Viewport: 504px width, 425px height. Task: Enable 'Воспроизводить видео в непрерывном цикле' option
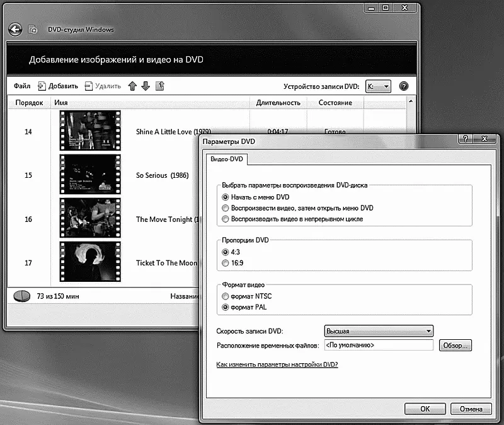(226, 219)
